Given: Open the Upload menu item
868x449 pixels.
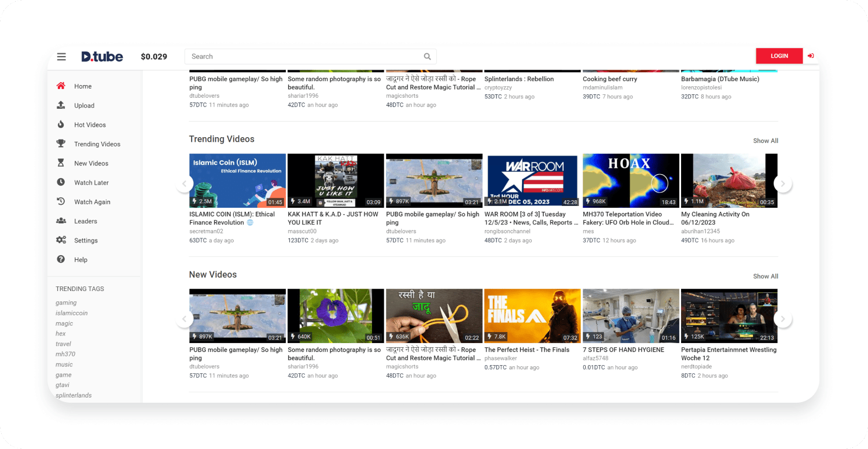Looking at the screenshot, I should (84, 105).
